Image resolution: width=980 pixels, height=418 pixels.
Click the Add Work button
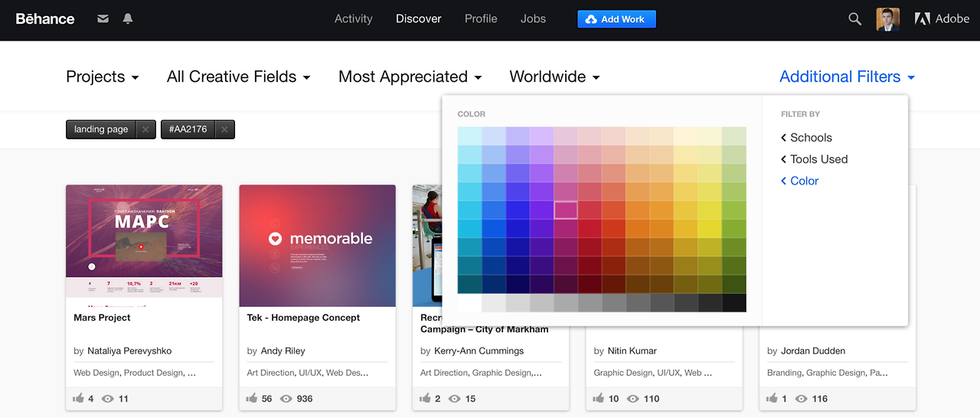(616, 19)
